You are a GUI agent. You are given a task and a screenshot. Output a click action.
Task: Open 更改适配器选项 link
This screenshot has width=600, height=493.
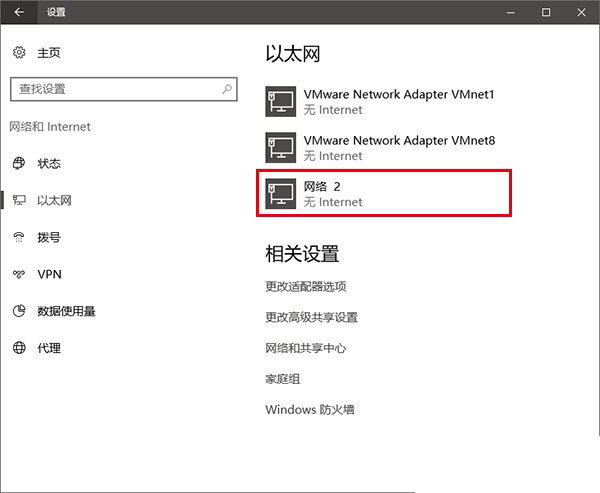(305, 286)
